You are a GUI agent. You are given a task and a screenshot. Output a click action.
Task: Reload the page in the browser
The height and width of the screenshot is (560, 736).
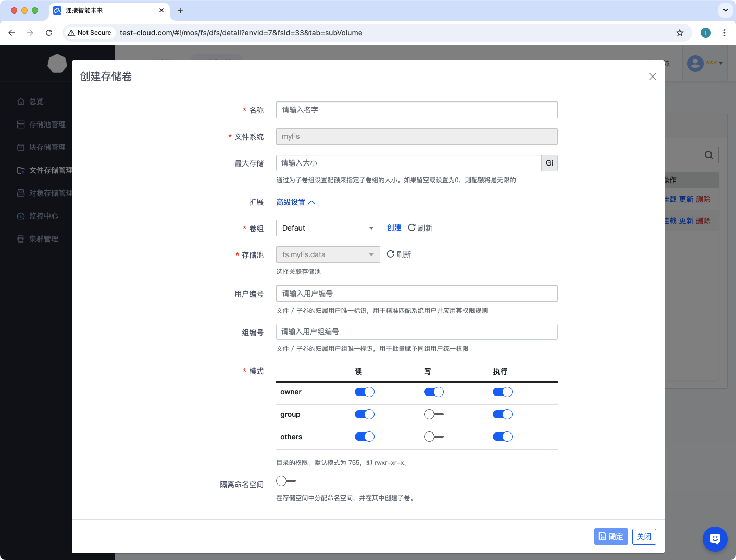click(49, 33)
